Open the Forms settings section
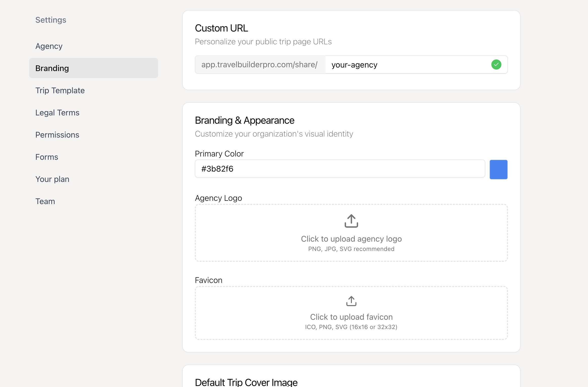The width and height of the screenshot is (588, 387). [47, 157]
